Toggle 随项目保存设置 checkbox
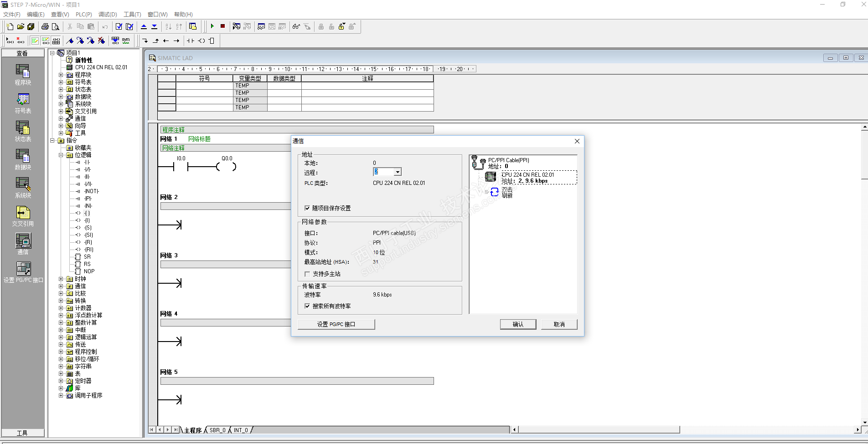The height and width of the screenshot is (444, 868). [x=307, y=208]
